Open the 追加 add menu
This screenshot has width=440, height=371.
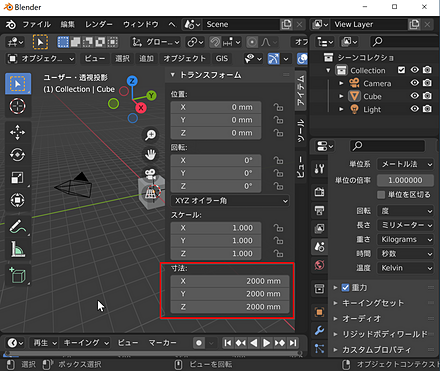(146, 59)
